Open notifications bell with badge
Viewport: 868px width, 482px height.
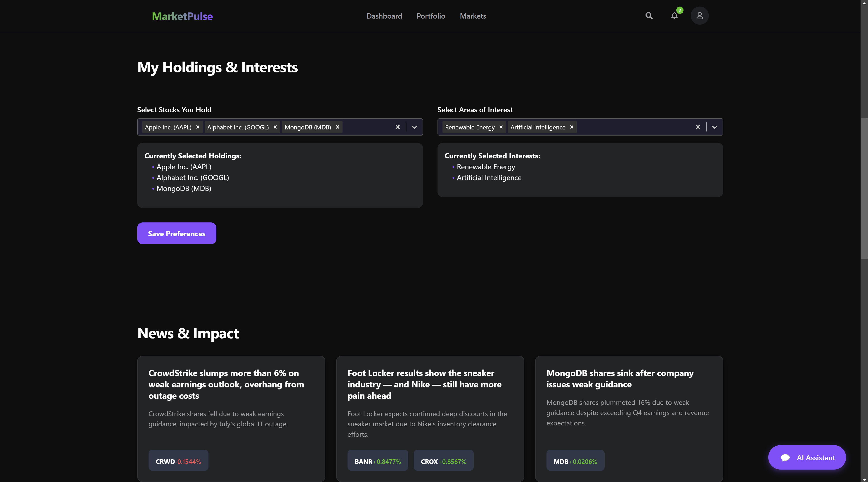[674, 16]
